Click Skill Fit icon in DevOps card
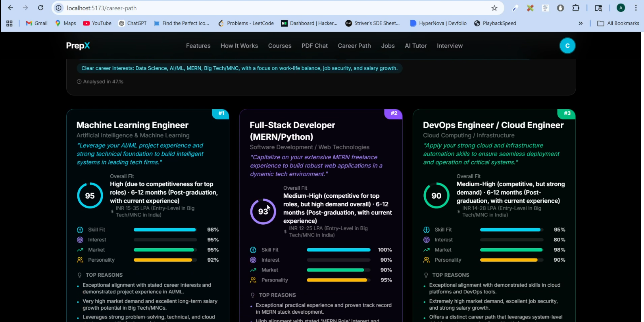 [427, 230]
